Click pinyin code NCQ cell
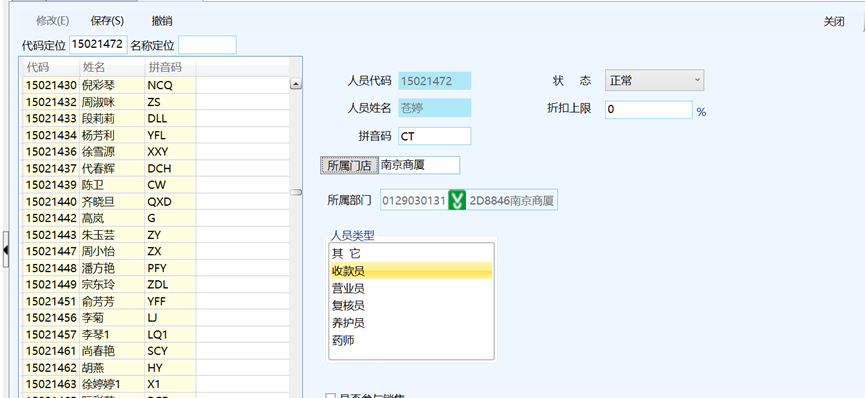This screenshot has width=865, height=398. click(170, 85)
